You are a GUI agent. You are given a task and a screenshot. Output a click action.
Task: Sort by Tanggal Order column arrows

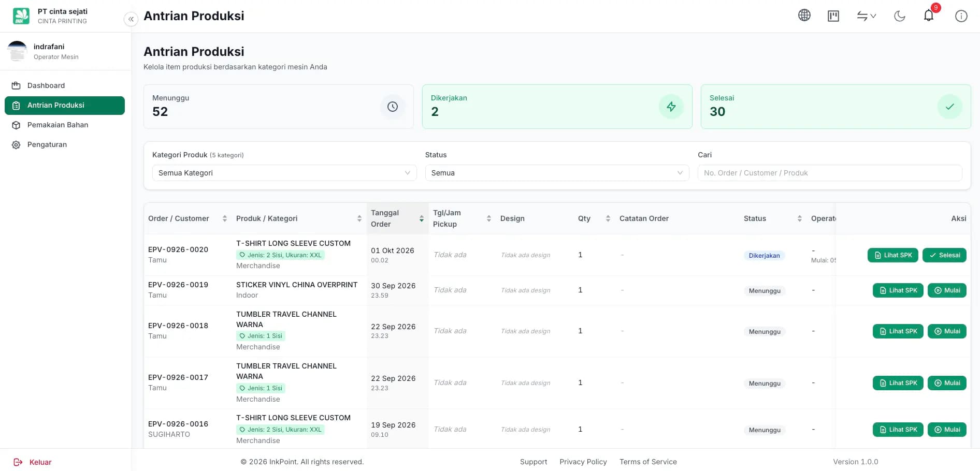[x=422, y=218]
